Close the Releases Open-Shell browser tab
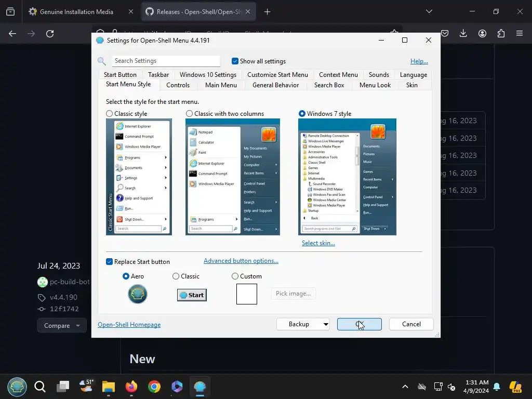532x399 pixels. point(248,11)
